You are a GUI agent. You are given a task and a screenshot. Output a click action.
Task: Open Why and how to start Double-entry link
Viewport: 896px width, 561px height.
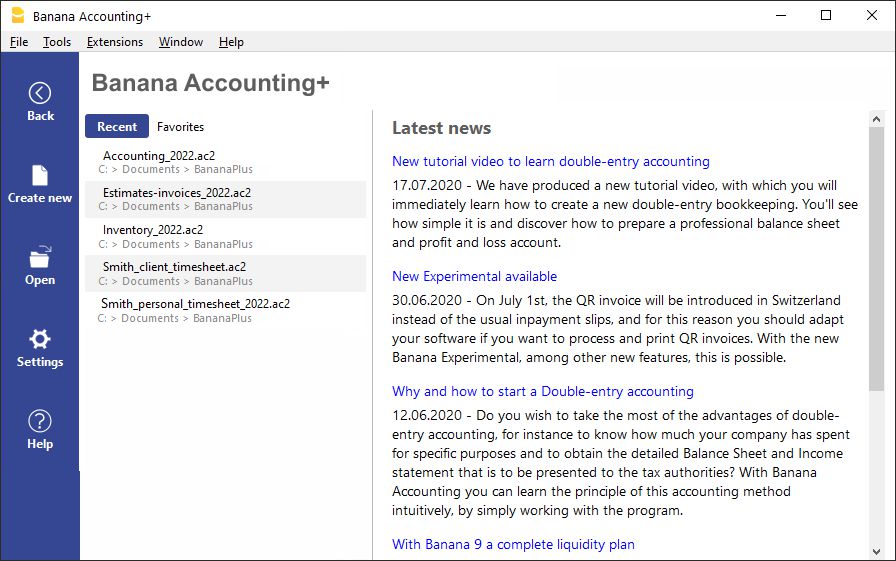tap(543, 391)
